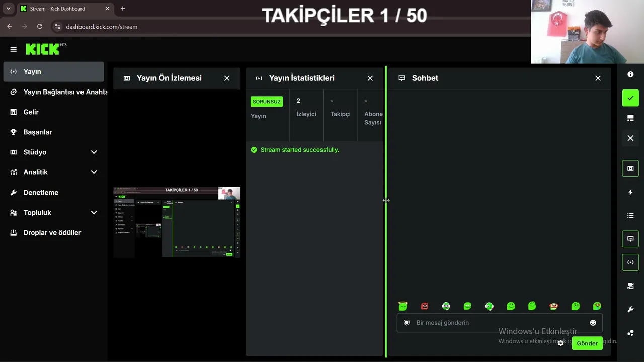Open the hamburger menu beside the Kick logo

[14, 49]
